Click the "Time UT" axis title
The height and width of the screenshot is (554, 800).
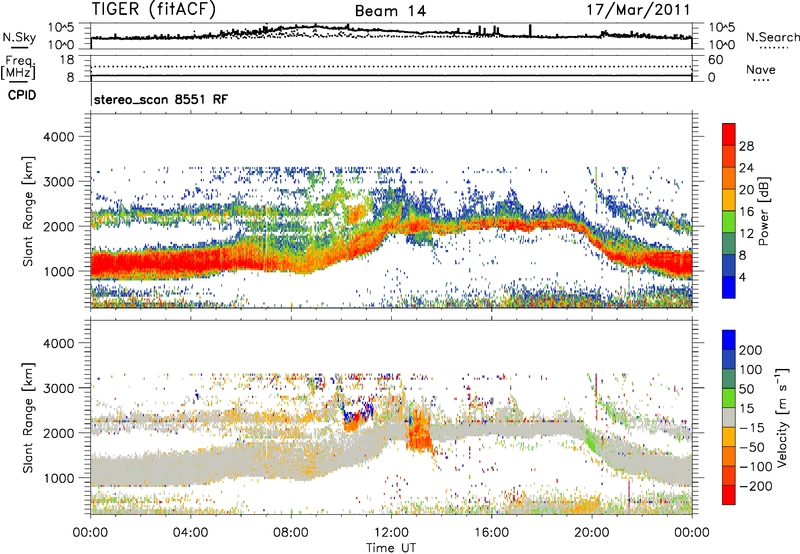(391, 548)
